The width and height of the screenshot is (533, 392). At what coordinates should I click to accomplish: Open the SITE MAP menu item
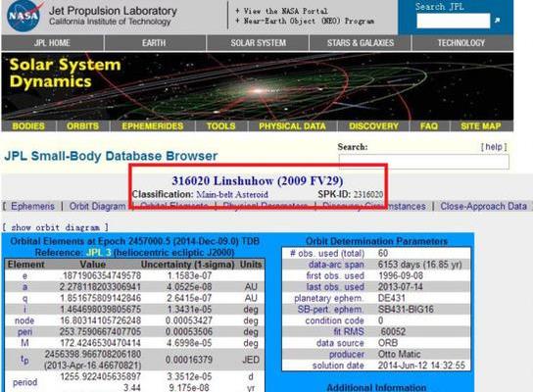[481, 126]
